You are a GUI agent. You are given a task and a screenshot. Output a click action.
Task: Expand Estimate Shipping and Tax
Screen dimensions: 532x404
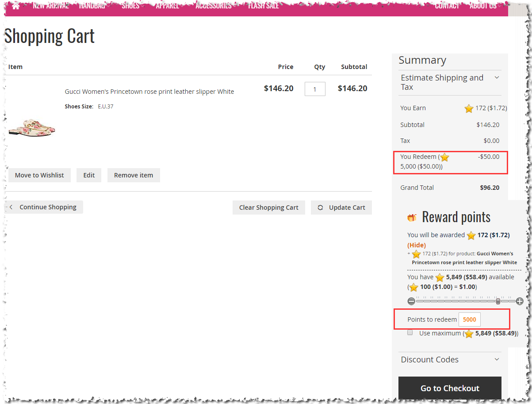pos(450,82)
